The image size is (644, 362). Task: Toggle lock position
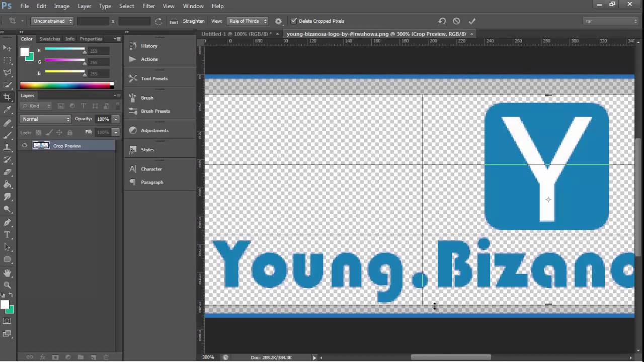tap(59, 132)
